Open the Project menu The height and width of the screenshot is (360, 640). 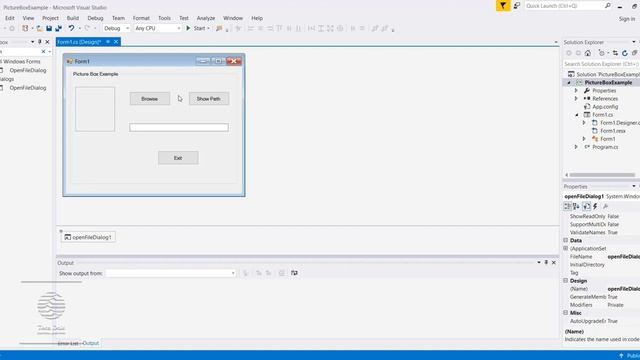point(50,18)
